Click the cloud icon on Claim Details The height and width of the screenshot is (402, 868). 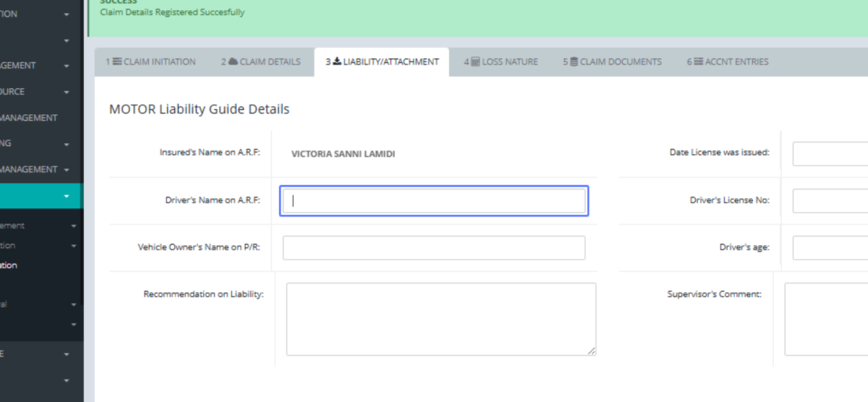(x=233, y=62)
